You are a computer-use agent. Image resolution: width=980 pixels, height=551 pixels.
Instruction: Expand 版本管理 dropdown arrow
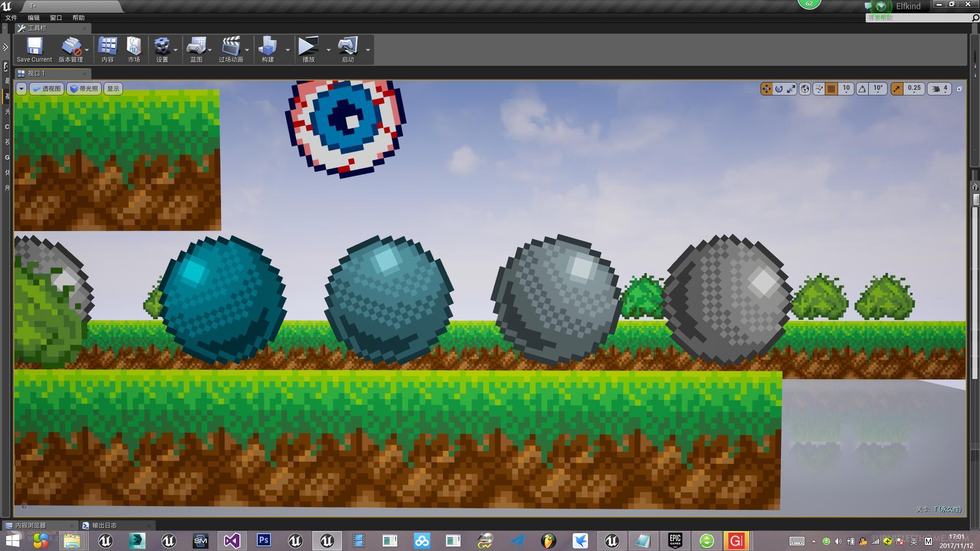[x=87, y=50]
